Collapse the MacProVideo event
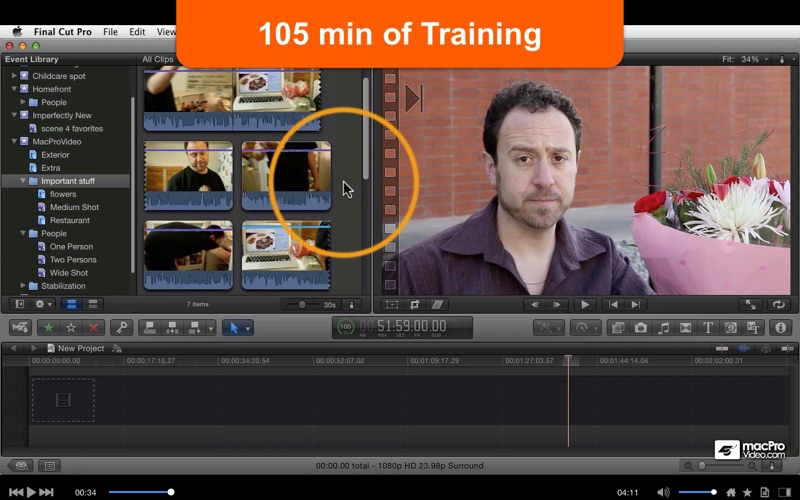The height and width of the screenshot is (500, 800). click(x=13, y=141)
